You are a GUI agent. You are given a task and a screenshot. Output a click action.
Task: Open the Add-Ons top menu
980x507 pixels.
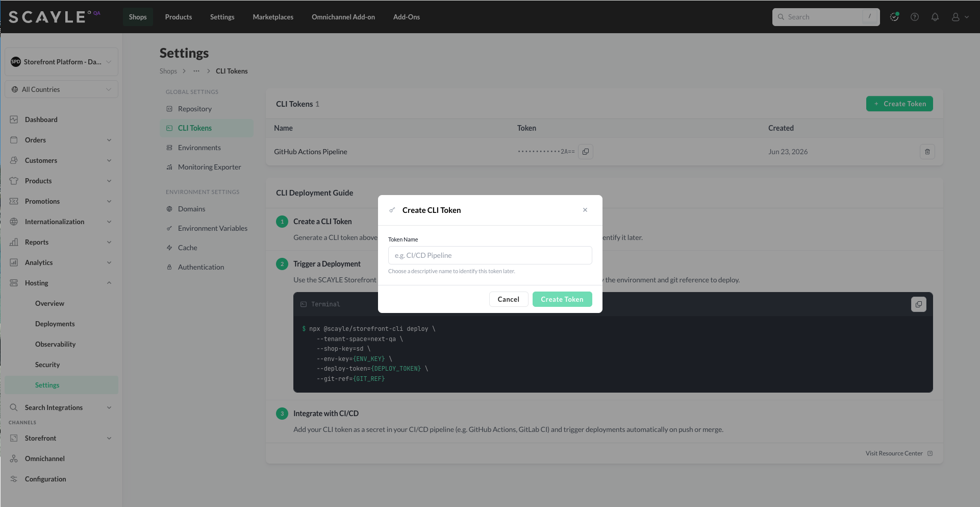click(x=407, y=17)
